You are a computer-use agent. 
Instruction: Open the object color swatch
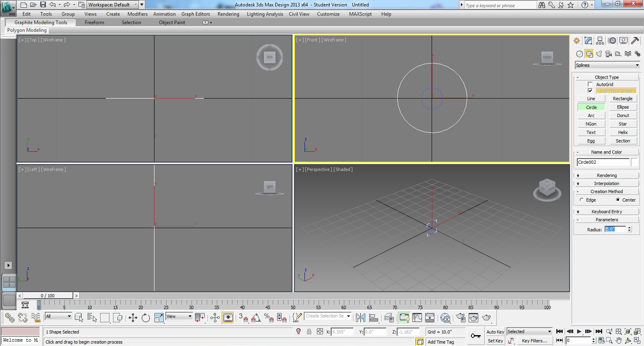point(634,162)
